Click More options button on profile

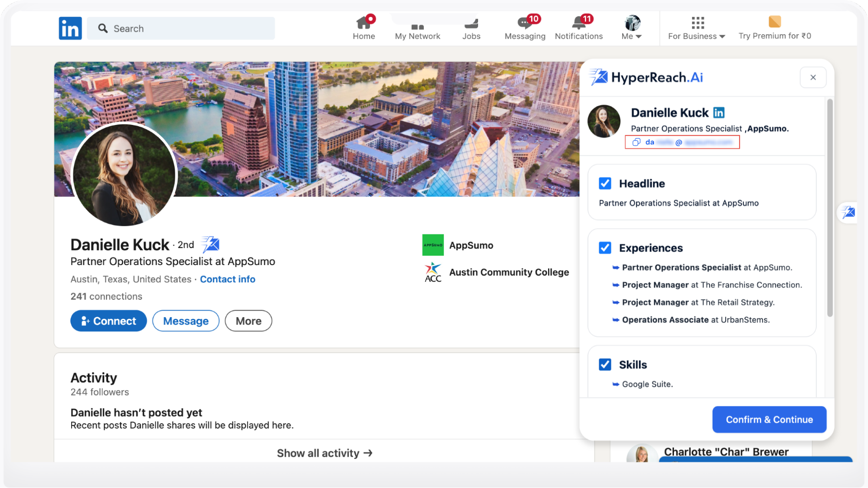coord(249,321)
